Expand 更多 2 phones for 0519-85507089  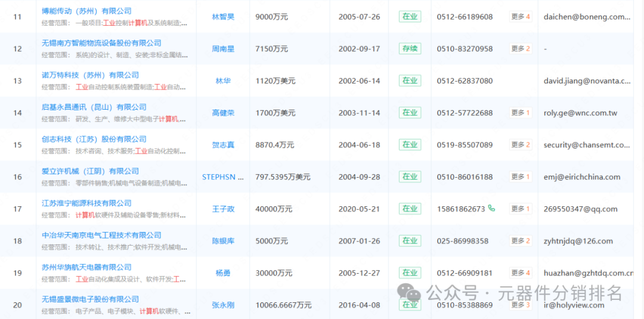click(x=521, y=145)
